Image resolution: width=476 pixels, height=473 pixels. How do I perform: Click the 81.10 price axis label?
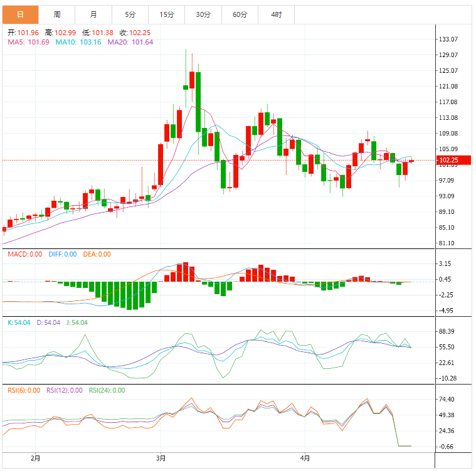pos(447,243)
